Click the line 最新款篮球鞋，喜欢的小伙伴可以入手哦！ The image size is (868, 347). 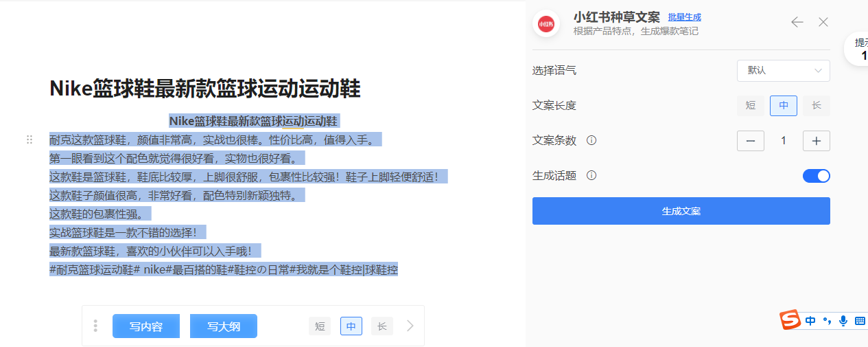pos(155,251)
